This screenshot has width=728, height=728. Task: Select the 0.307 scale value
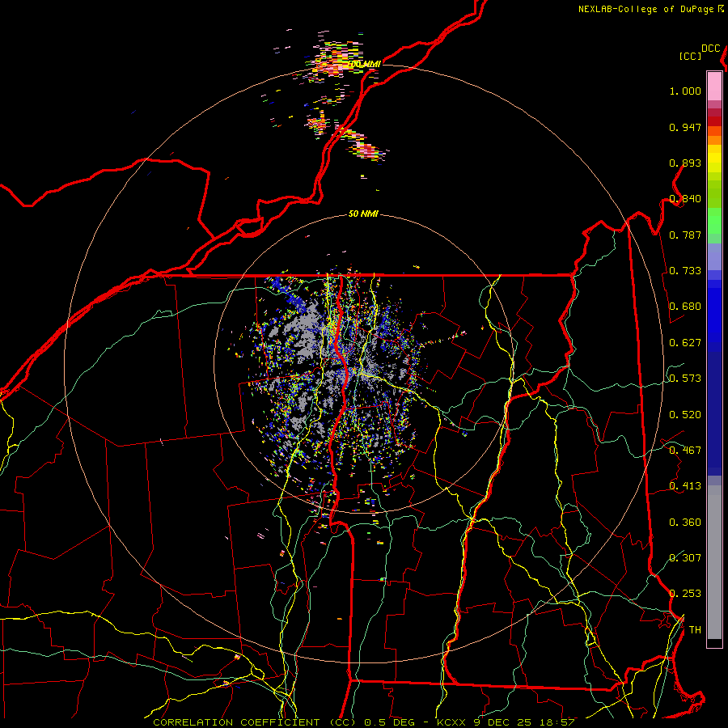pyautogui.click(x=685, y=558)
